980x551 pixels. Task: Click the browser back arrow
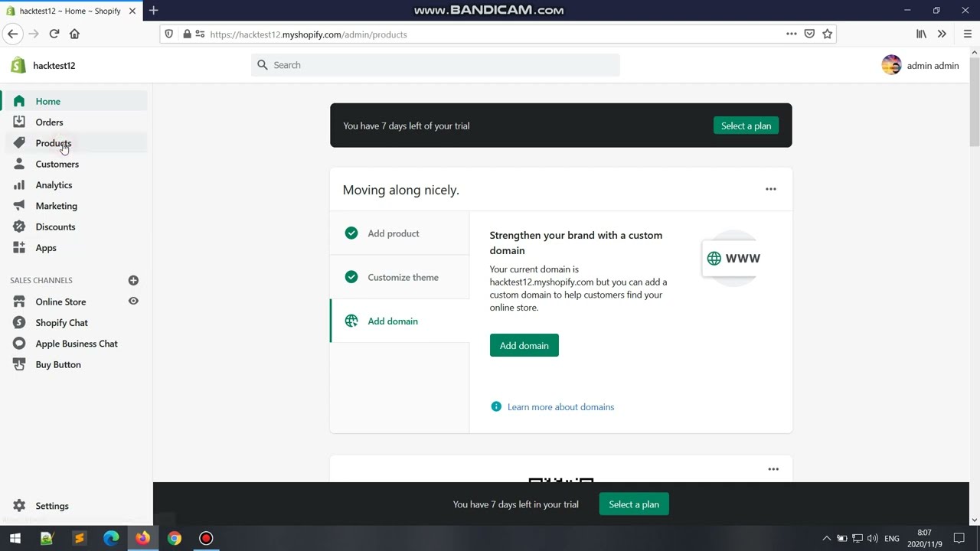(12, 34)
